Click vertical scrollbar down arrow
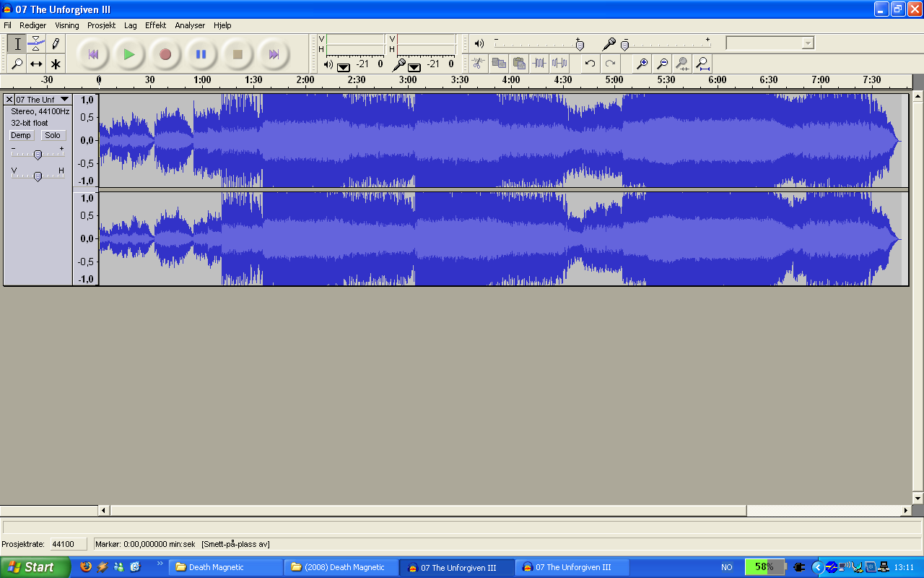The width and height of the screenshot is (924, 578). [x=918, y=499]
